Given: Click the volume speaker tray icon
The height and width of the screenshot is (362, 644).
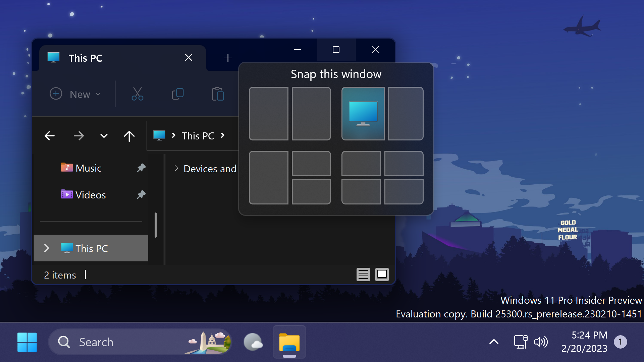Looking at the screenshot, I should [x=541, y=342].
